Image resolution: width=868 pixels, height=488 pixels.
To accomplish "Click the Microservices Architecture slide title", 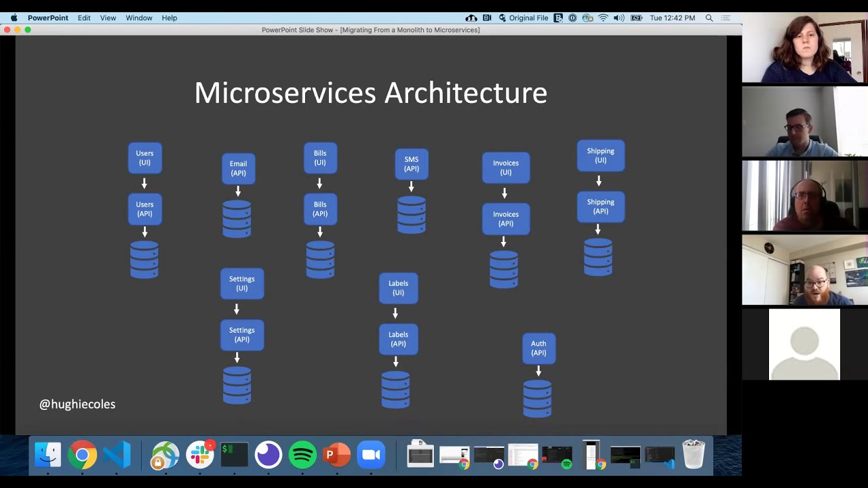I will point(371,93).
